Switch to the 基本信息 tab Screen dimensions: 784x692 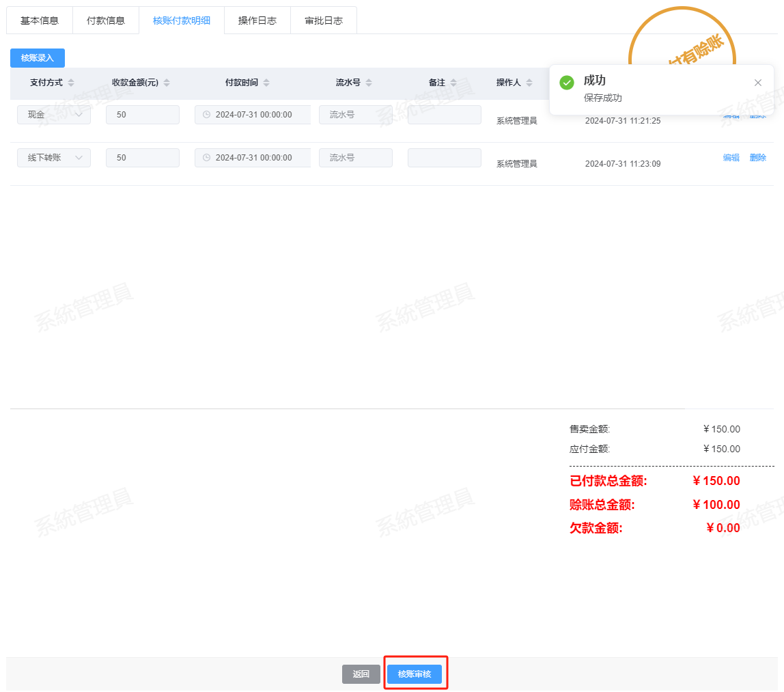pyautogui.click(x=40, y=20)
